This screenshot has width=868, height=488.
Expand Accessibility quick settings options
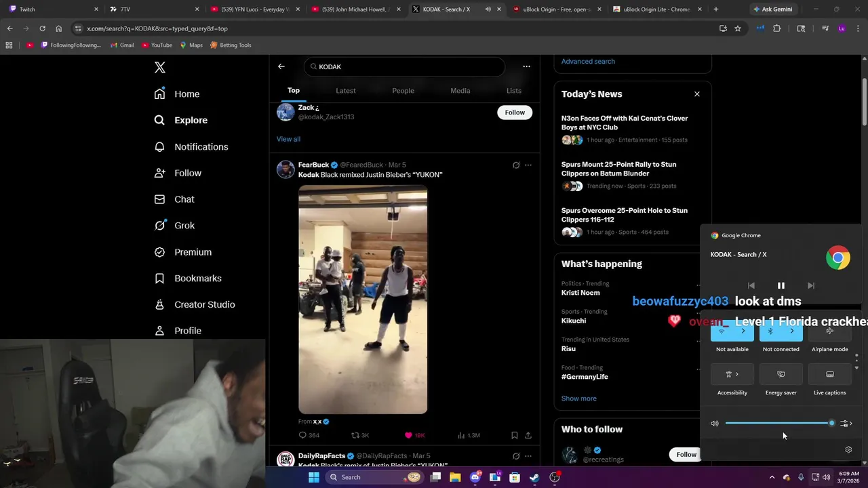pos(737,374)
